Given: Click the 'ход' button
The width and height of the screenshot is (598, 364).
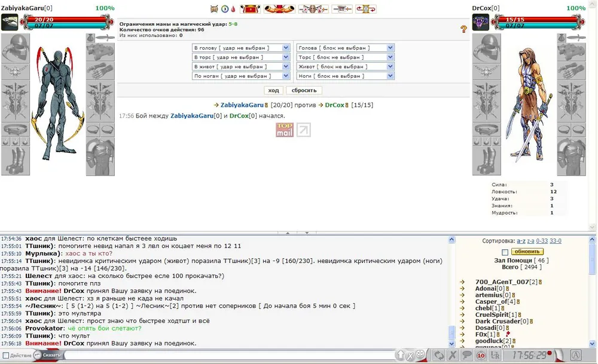Looking at the screenshot, I should pyautogui.click(x=273, y=90).
